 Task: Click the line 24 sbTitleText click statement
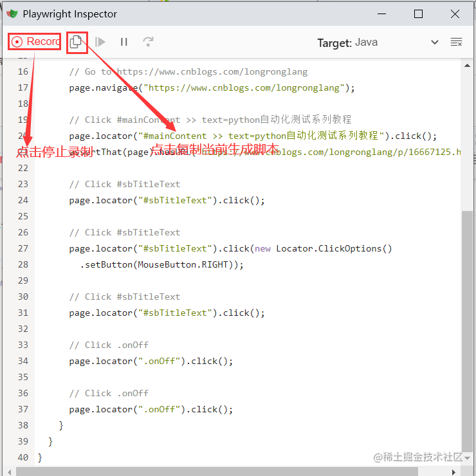point(167,200)
